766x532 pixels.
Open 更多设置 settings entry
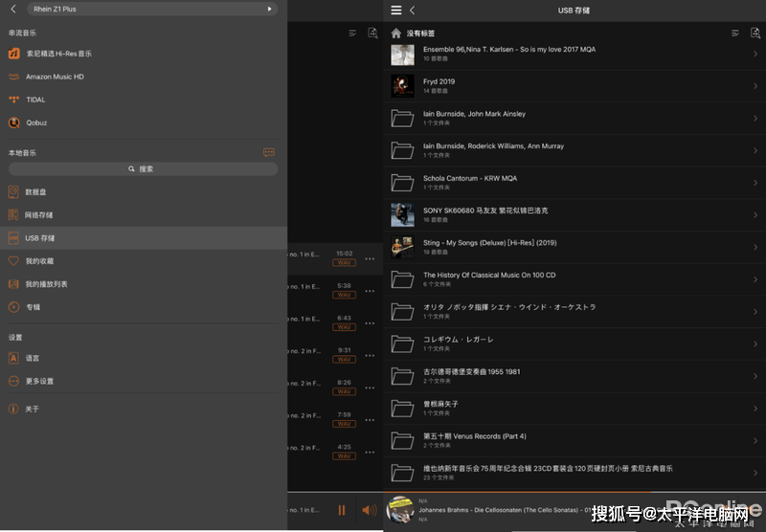pyautogui.click(x=39, y=381)
